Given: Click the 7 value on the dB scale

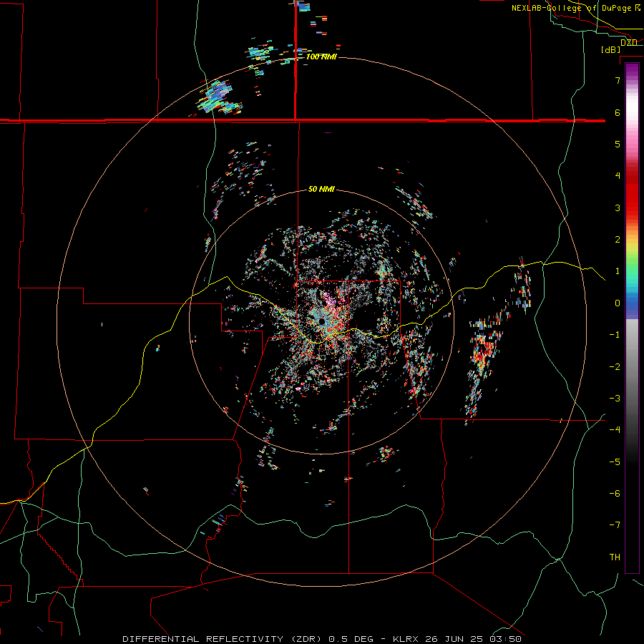Looking at the screenshot, I should (618, 80).
